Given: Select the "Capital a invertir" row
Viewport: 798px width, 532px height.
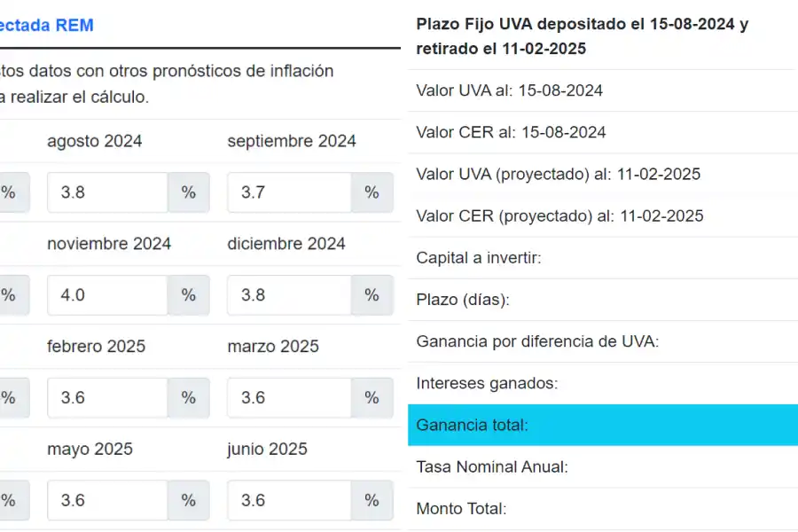Looking at the screenshot, I should (x=603, y=258).
